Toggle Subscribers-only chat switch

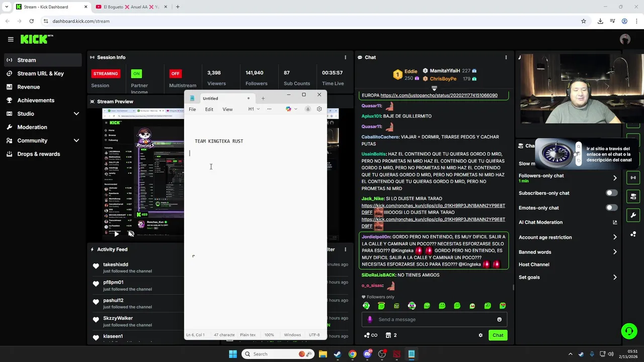[611, 193]
